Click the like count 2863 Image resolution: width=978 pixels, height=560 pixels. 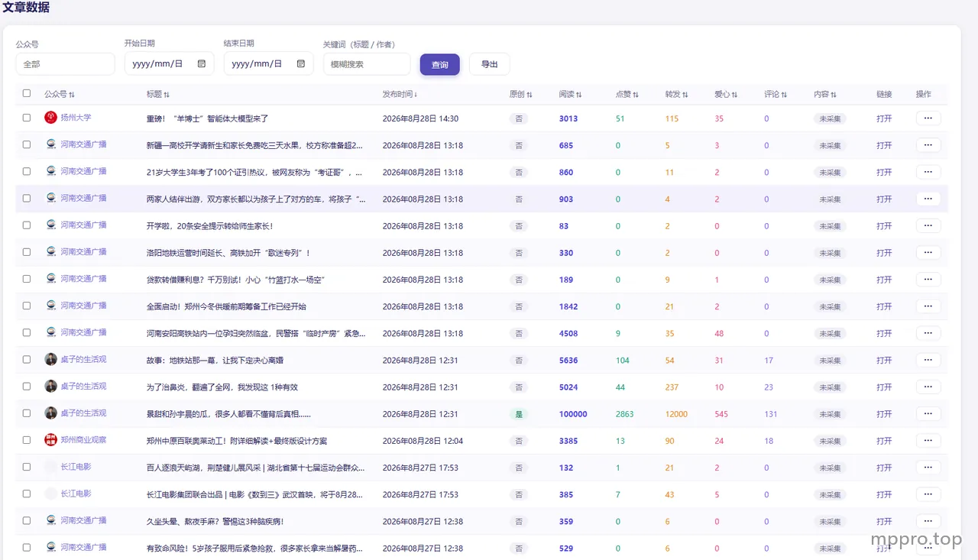tap(625, 414)
